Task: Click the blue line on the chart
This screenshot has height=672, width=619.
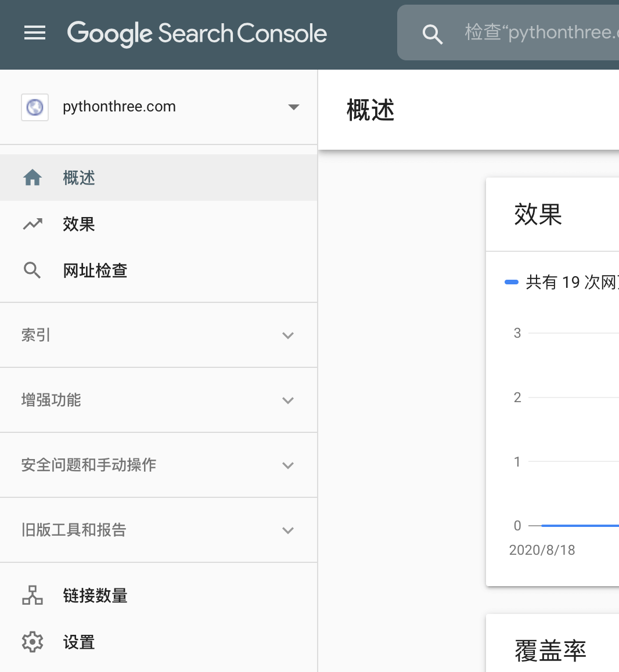Action: click(x=580, y=525)
